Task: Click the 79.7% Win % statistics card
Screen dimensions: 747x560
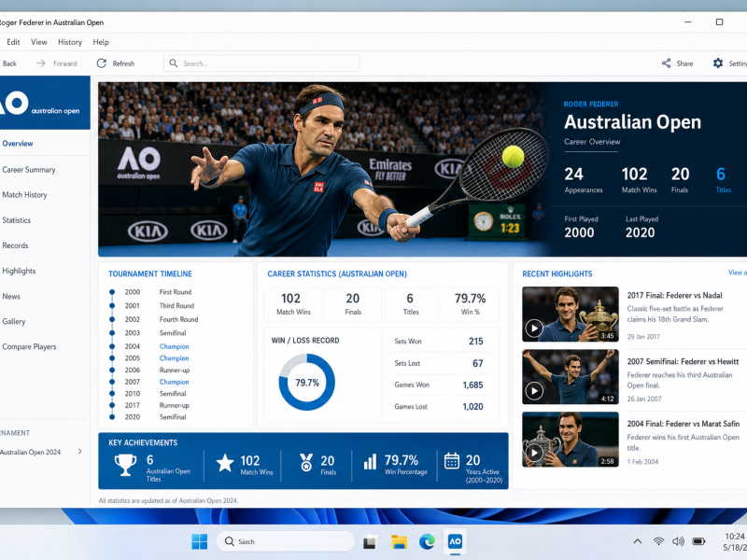Action: 470,304
